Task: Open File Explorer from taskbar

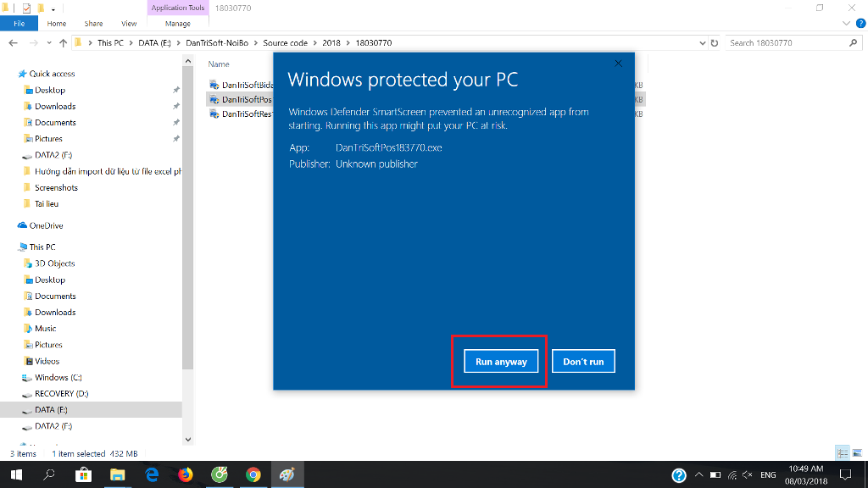Action: 117,474
